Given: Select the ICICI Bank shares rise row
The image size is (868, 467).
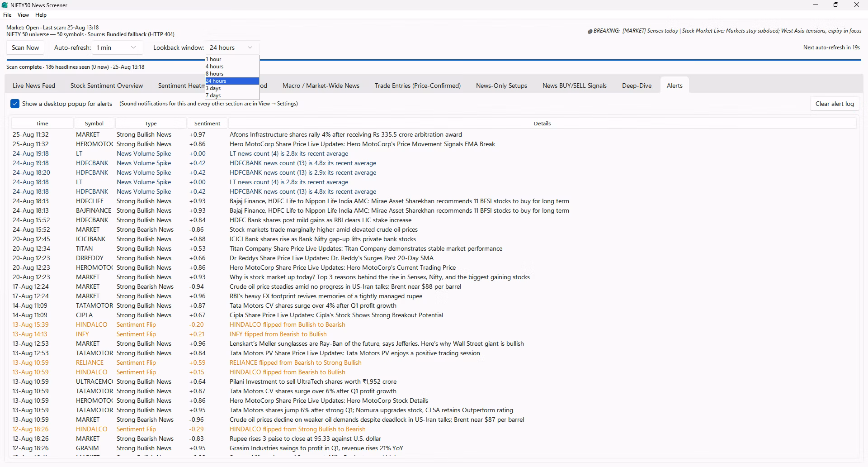Looking at the screenshot, I should (434, 239).
